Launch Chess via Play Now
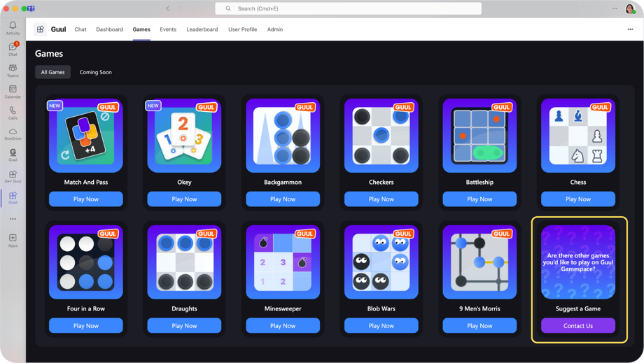The image size is (644, 363). click(x=578, y=199)
